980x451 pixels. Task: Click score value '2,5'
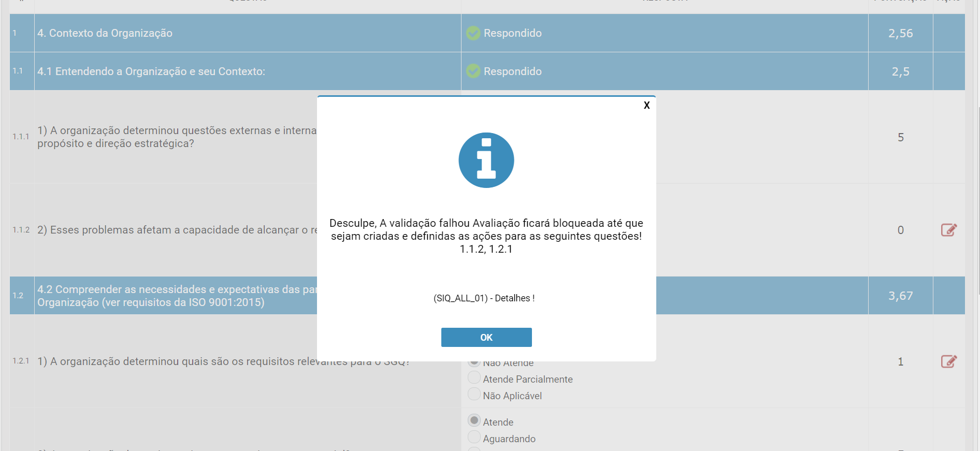900,71
